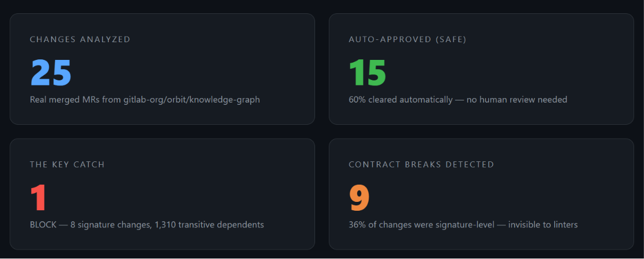The image size is (644, 259).
Task: Click the Contract Breaks Detected heading
Action: [422, 165]
